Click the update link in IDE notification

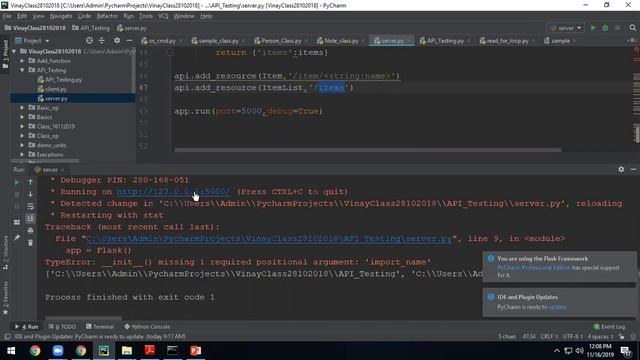pos(558,307)
